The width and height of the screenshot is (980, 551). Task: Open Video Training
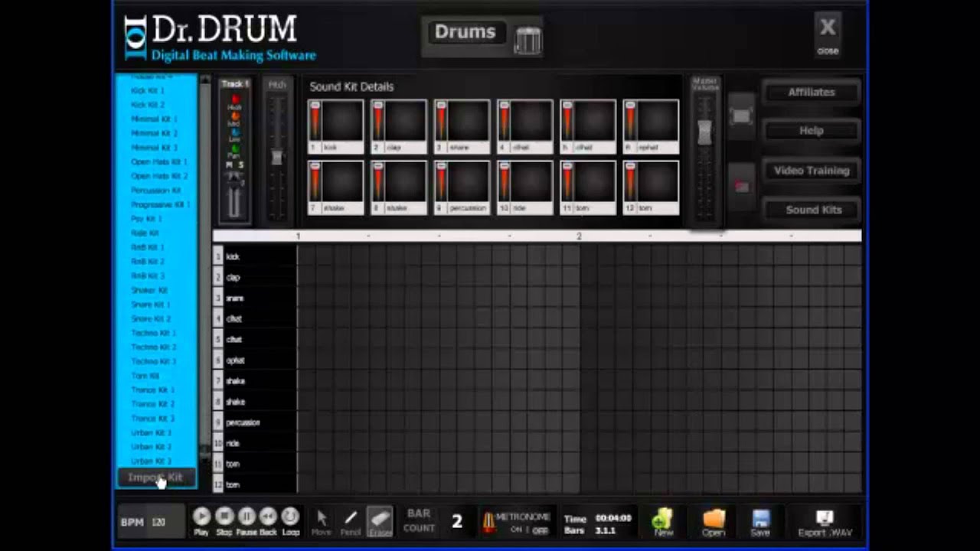point(812,171)
